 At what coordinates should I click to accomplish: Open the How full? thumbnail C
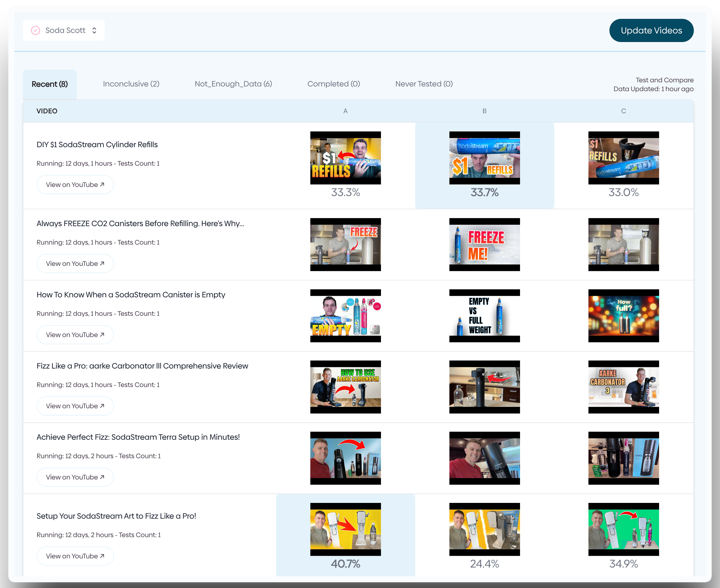[623, 316]
